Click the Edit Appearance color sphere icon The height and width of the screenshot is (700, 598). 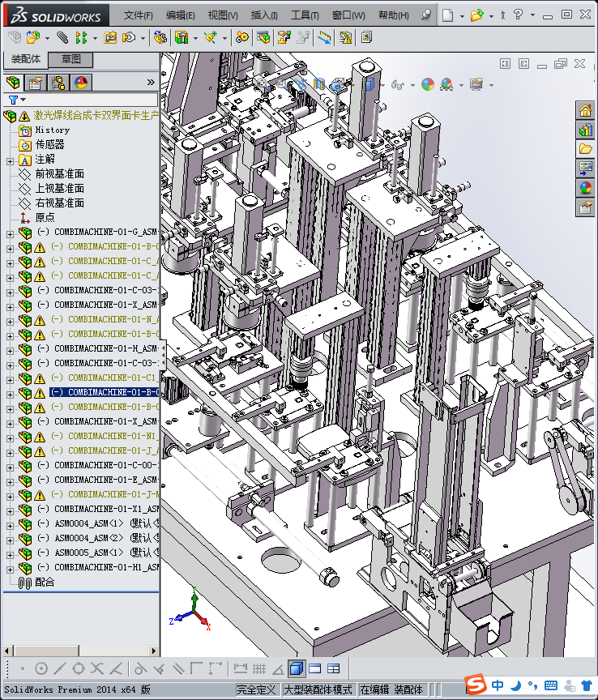427,84
